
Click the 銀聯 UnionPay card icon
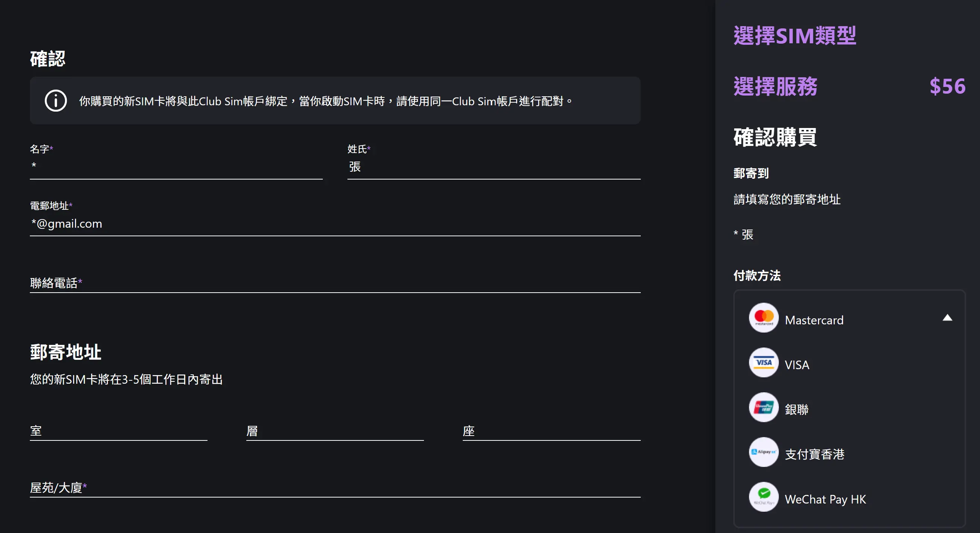[763, 408]
